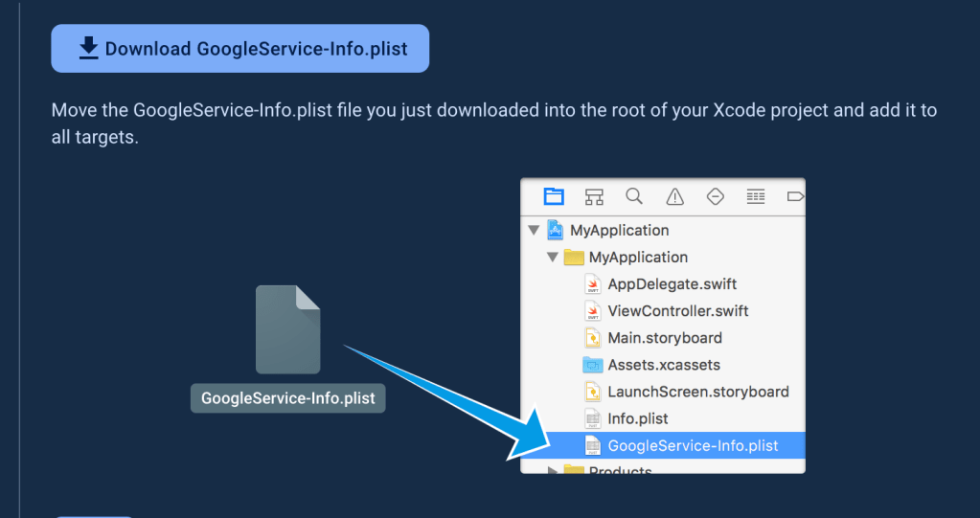The image size is (980, 518).
Task: Open the Breakpoint navigator tag icon
Action: [x=793, y=196]
